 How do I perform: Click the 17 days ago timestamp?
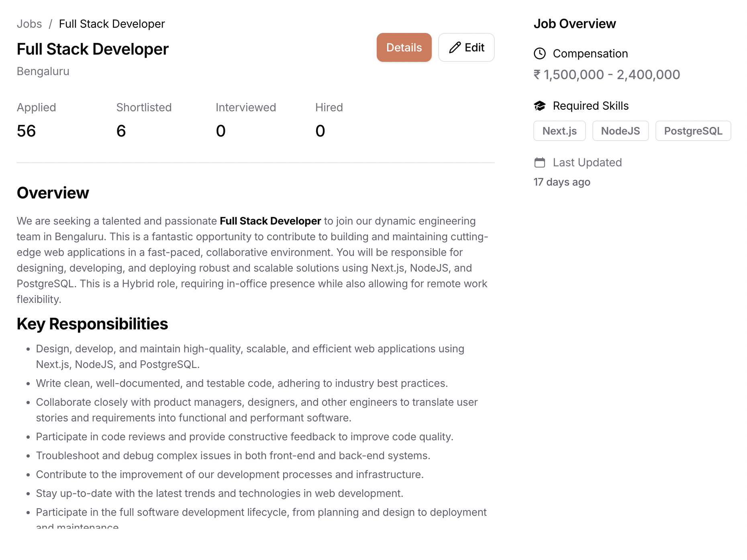click(x=561, y=182)
